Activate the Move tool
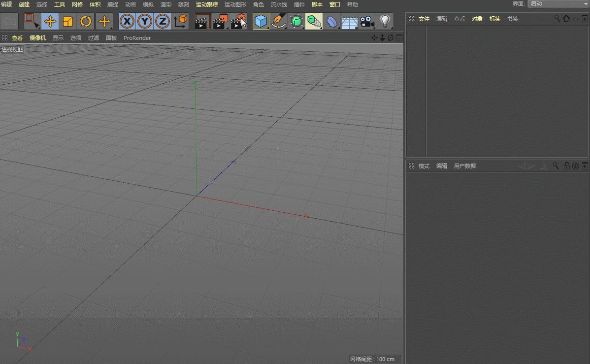The width and height of the screenshot is (590, 364). click(x=50, y=22)
